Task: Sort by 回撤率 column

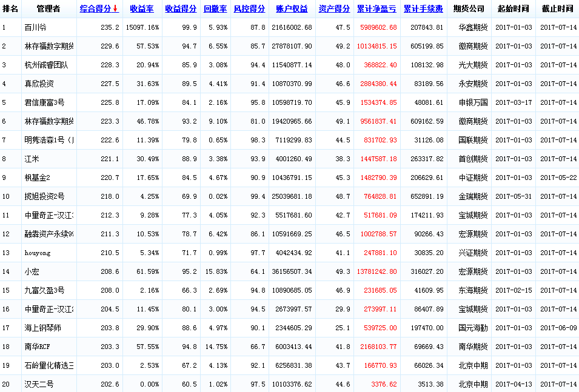Action: coord(215,9)
